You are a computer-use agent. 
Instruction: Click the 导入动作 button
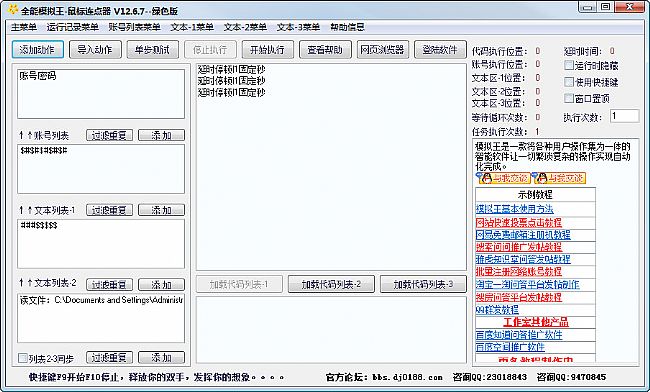(x=95, y=50)
